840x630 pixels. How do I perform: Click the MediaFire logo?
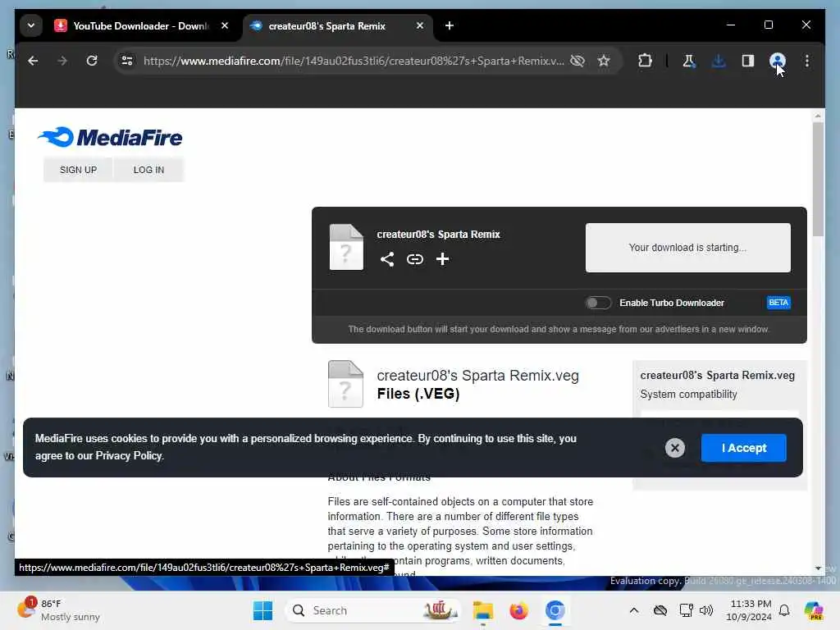click(x=111, y=138)
